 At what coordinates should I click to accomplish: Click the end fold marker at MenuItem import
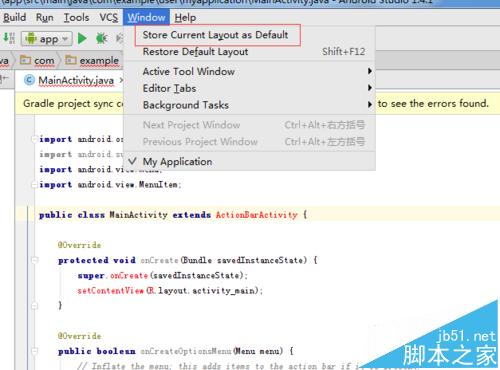tap(34, 184)
